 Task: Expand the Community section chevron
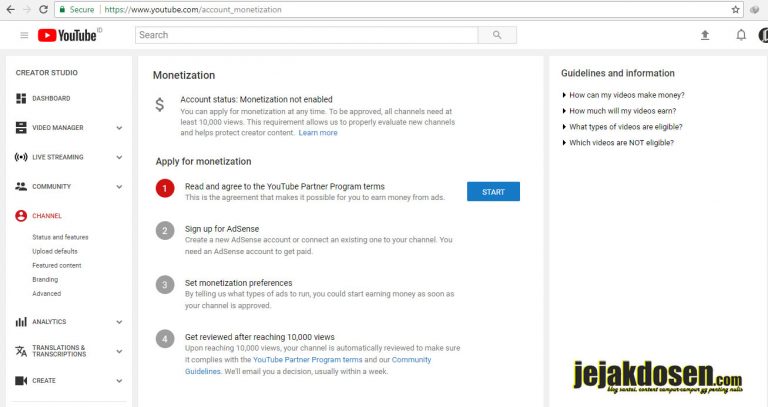(x=119, y=187)
